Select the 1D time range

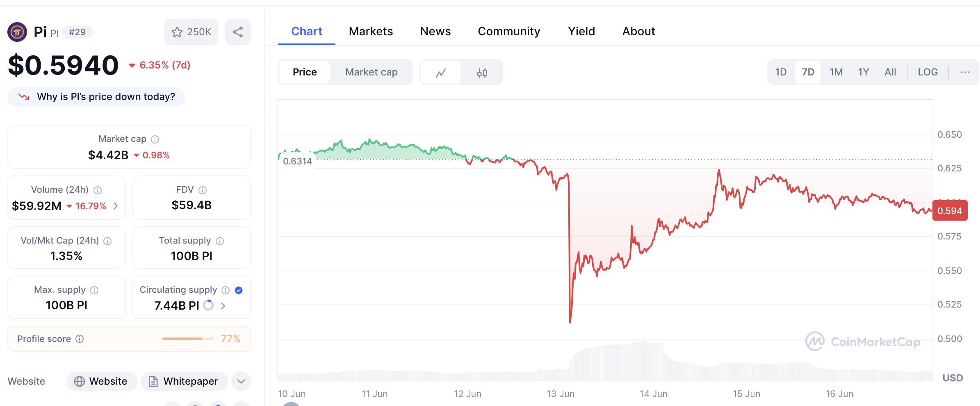[781, 72]
